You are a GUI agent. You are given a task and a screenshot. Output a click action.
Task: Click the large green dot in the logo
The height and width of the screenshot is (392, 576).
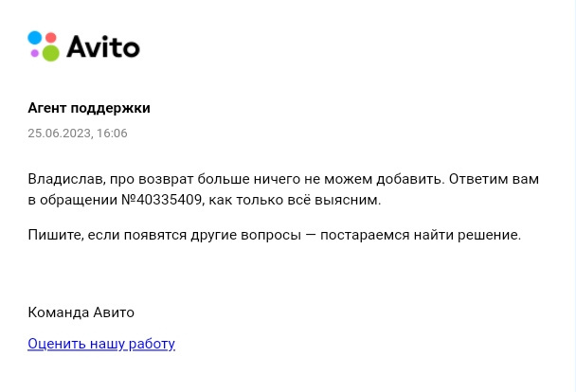pyautogui.click(x=50, y=53)
